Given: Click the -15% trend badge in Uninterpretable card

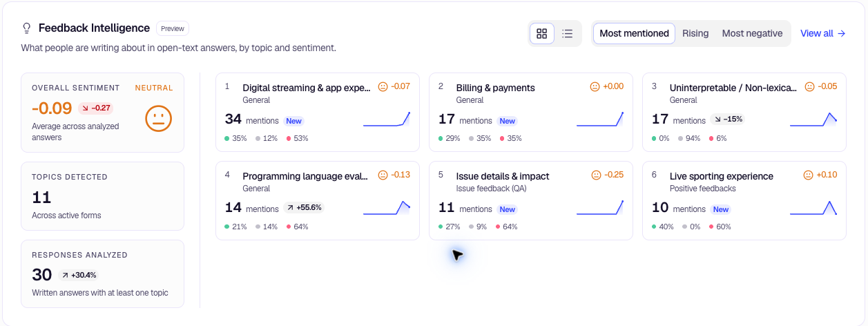Looking at the screenshot, I should (x=727, y=119).
